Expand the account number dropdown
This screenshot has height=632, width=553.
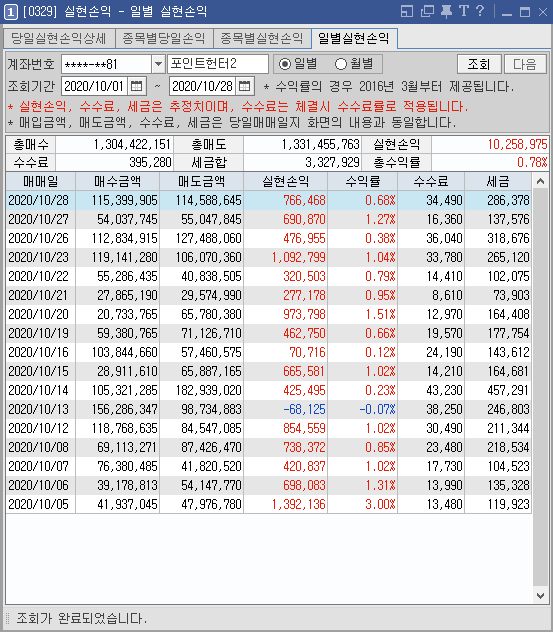158,64
